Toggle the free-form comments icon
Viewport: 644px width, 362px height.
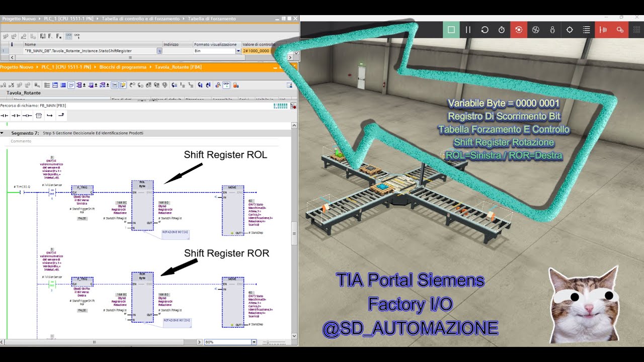71,85
